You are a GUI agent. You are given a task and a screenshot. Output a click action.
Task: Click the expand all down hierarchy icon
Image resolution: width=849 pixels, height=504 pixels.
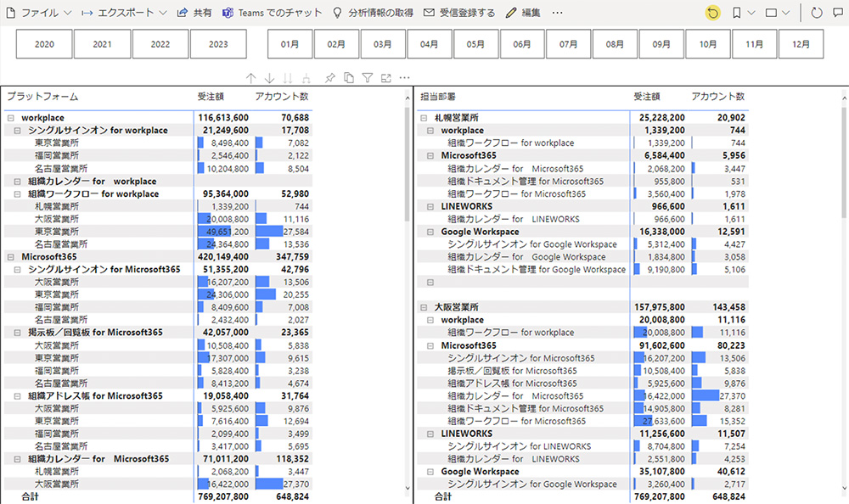[306, 78]
